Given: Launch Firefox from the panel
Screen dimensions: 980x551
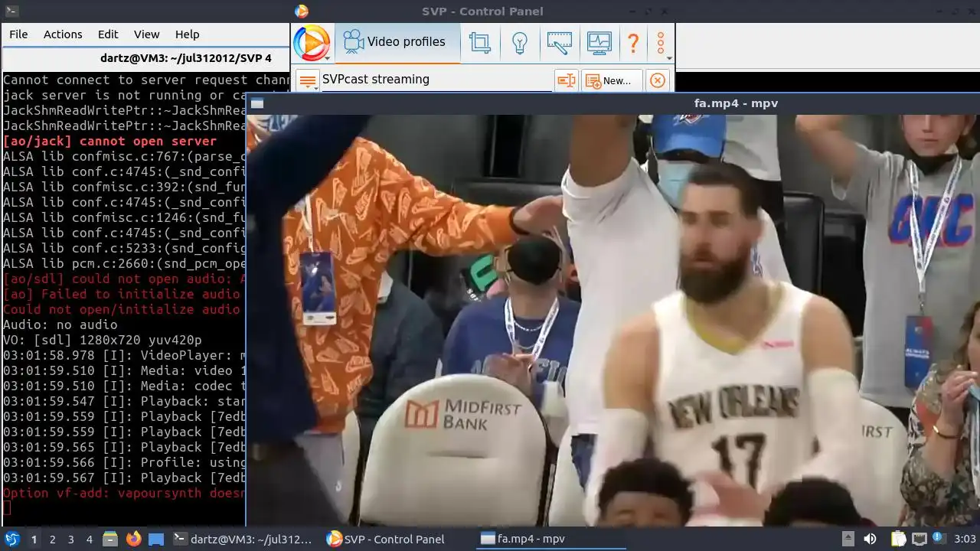Looking at the screenshot, I should (134, 539).
